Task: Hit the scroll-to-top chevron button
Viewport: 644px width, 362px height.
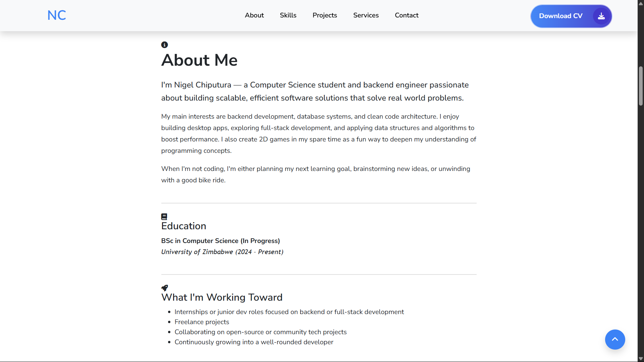Action: click(x=615, y=340)
